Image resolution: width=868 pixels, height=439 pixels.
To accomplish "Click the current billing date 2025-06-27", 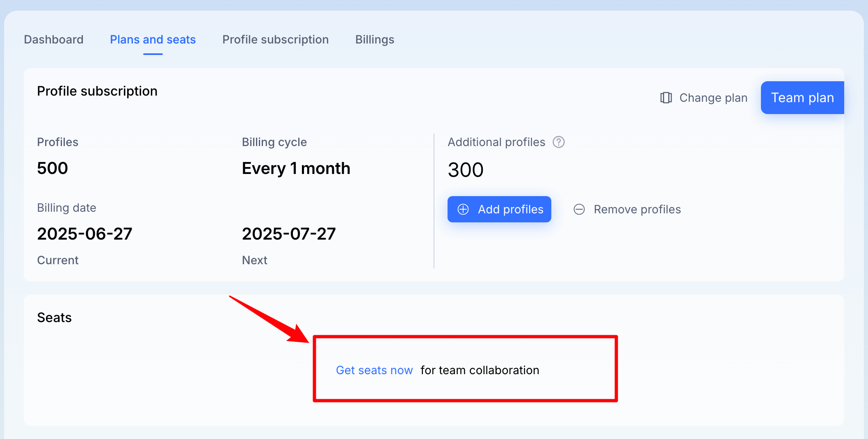I will pos(85,234).
